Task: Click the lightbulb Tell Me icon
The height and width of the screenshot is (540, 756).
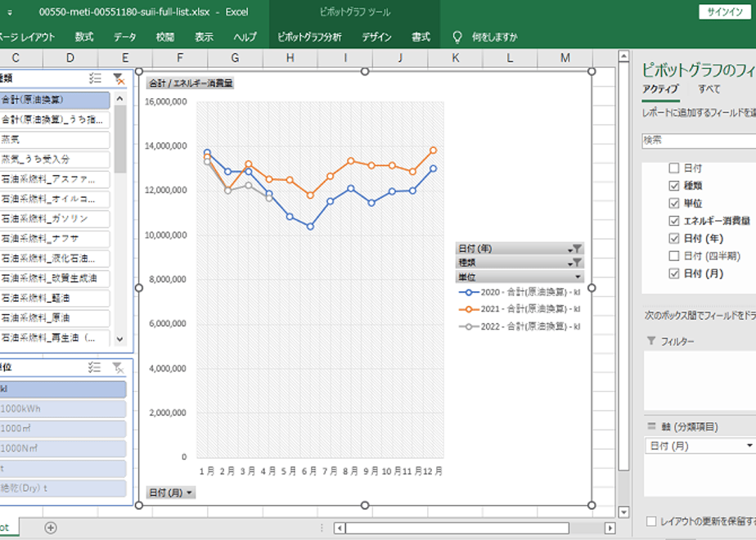Action: pyautogui.click(x=457, y=37)
